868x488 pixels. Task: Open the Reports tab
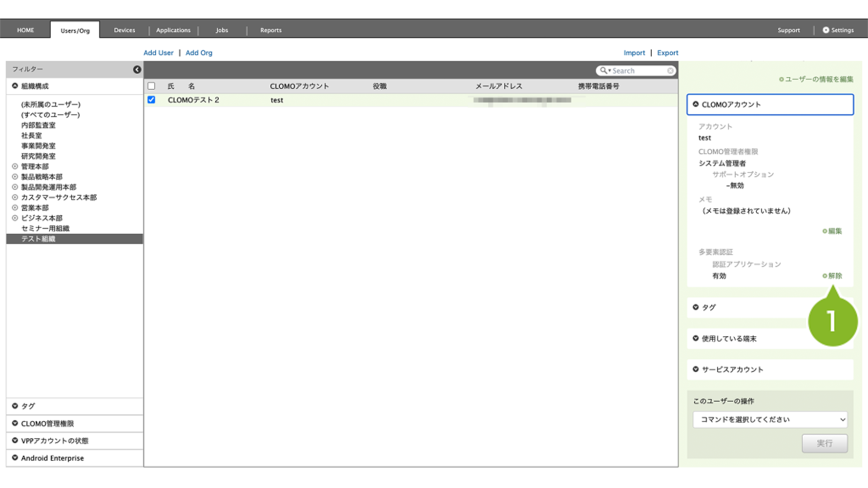270,30
